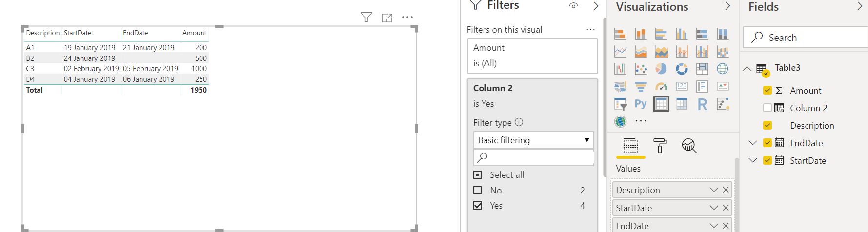The width and height of the screenshot is (868, 232).
Task: Select the waterfall chart visual
Action: [620, 69]
